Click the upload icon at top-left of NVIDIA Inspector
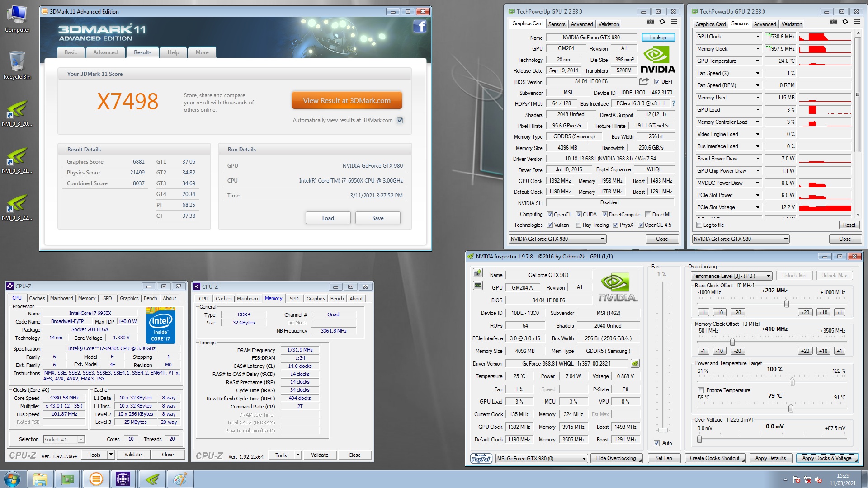 click(x=478, y=272)
